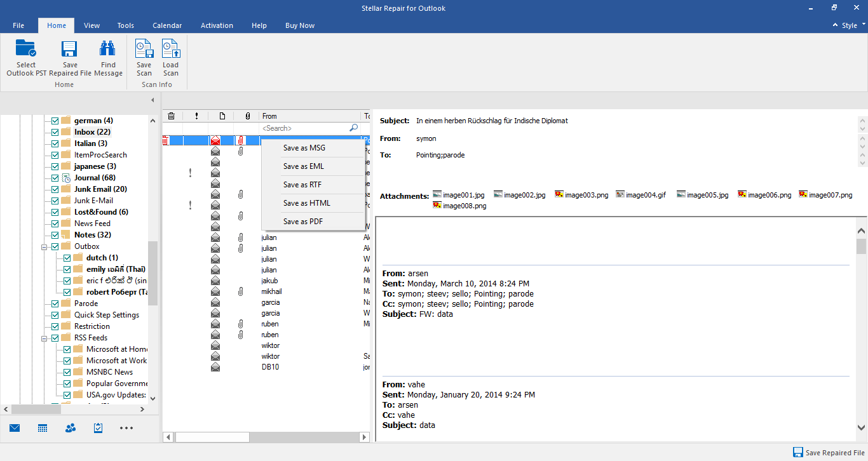Toggle the MSNBC News checkbox
The height and width of the screenshot is (461, 868).
[x=67, y=372]
